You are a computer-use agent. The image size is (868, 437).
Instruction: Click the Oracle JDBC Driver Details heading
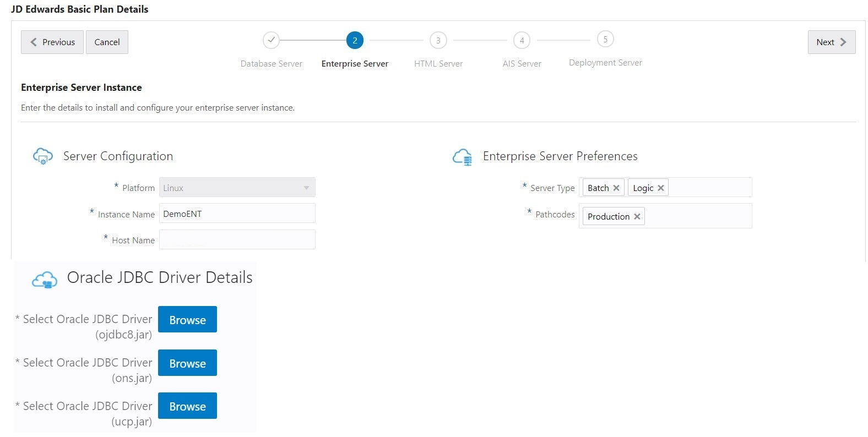point(160,277)
